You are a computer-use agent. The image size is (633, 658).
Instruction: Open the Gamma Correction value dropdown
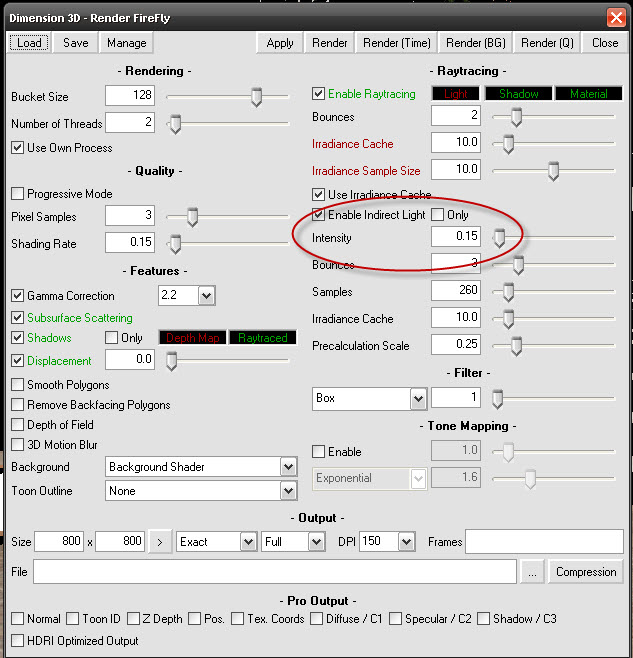206,295
